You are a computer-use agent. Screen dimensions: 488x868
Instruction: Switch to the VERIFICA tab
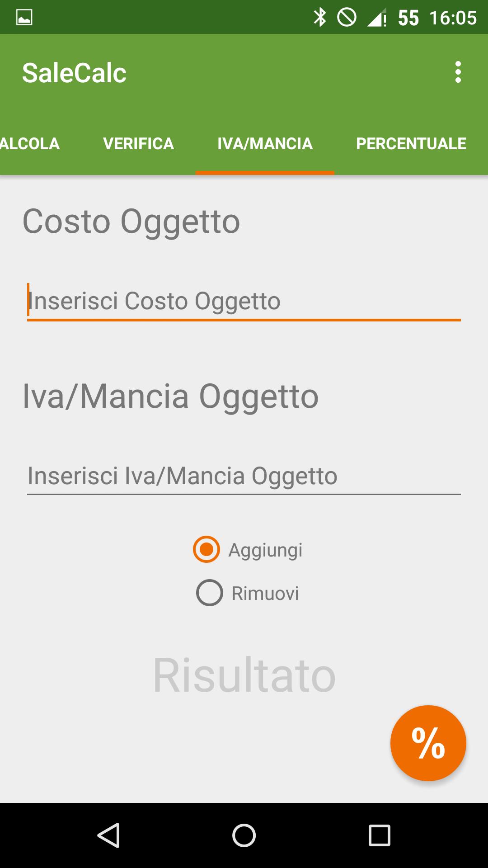(138, 144)
